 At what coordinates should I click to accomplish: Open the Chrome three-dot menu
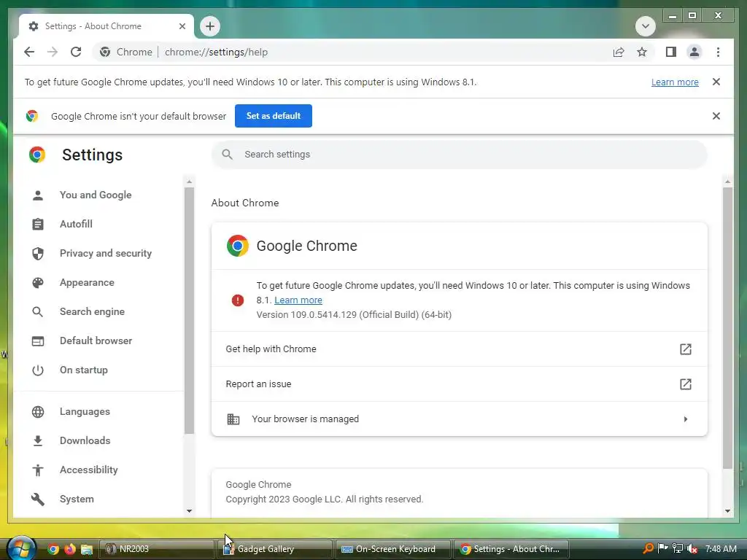coord(718,52)
